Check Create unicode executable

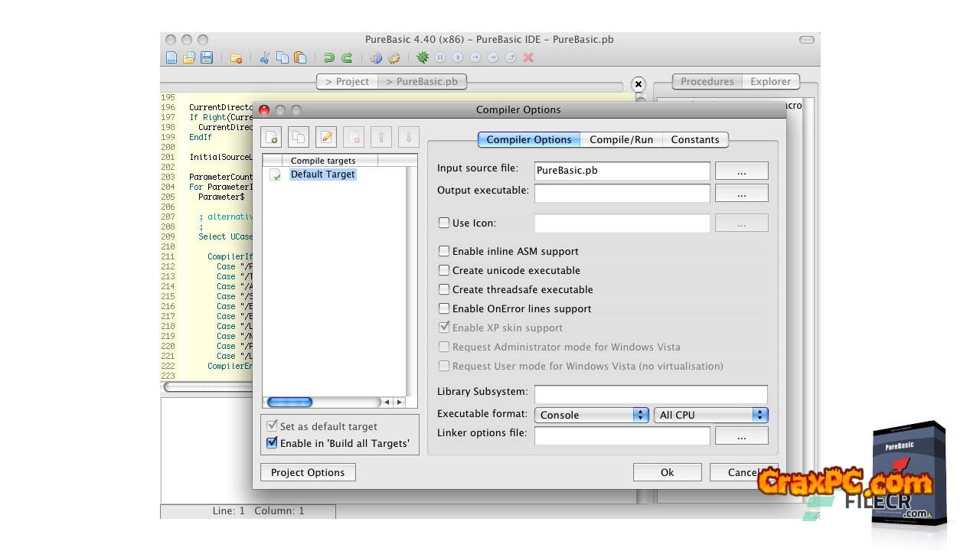pyautogui.click(x=444, y=270)
